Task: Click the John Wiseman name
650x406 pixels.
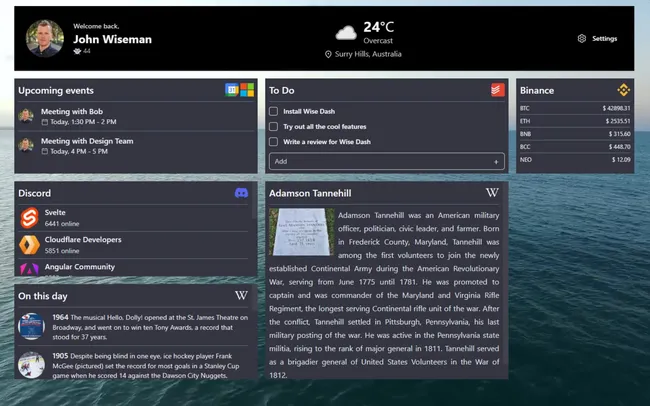Action: (x=112, y=39)
